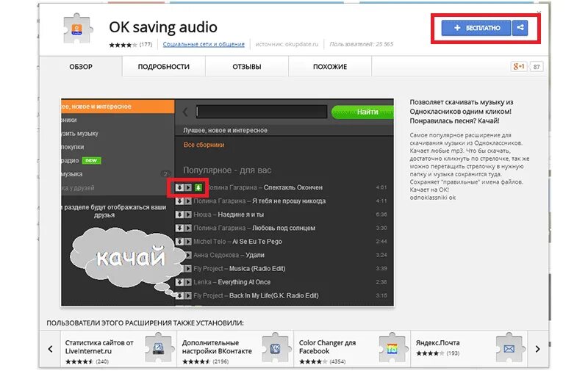Open the ОТЗЫВЫ tab
Viewport: 588px width, 371px height.
[x=247, y=67]
